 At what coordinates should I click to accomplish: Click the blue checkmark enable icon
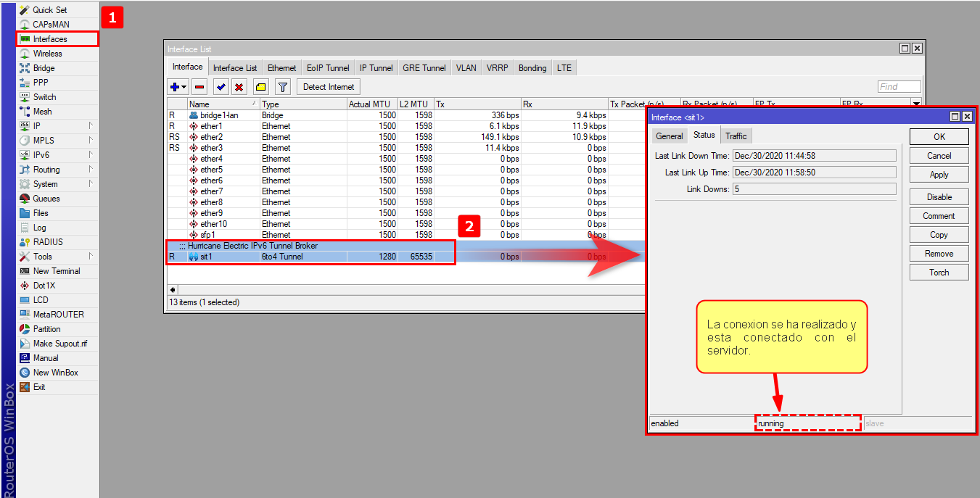[x=221, y=87]
